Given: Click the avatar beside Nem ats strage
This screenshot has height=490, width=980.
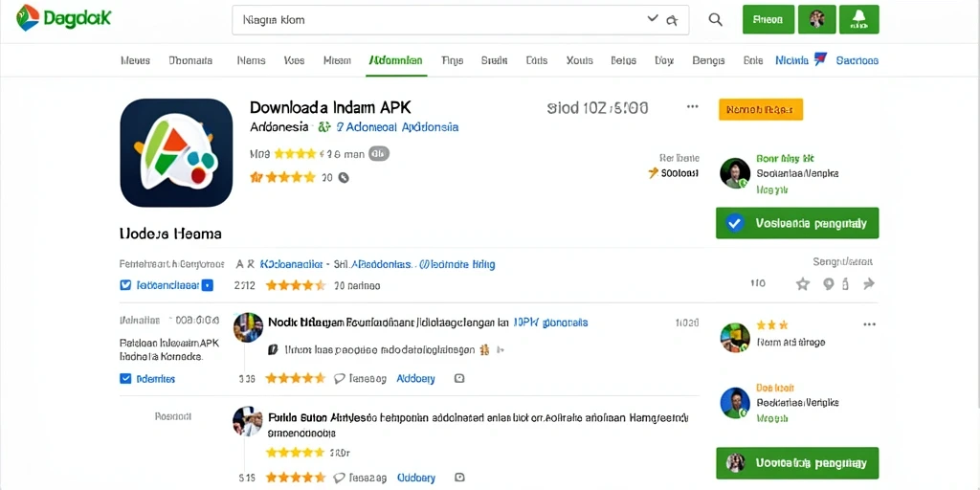Looking at the screenshot, I should point(735,338).
